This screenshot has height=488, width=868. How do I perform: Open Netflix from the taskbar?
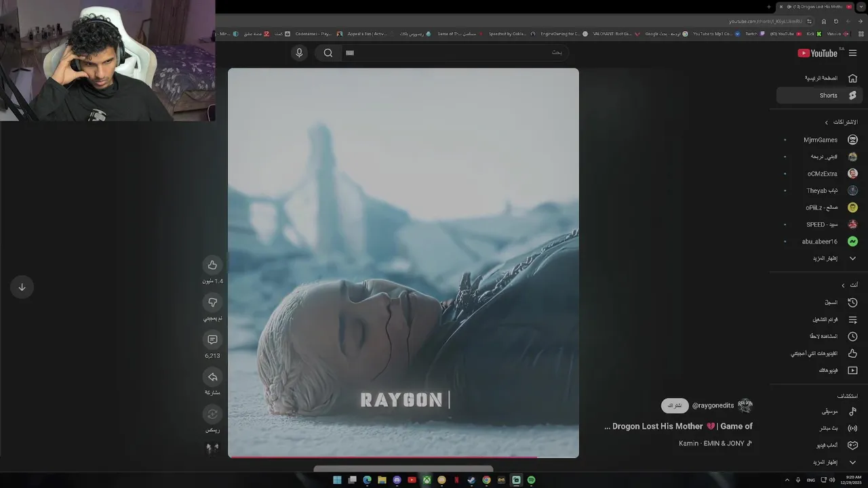click(456, 480)
